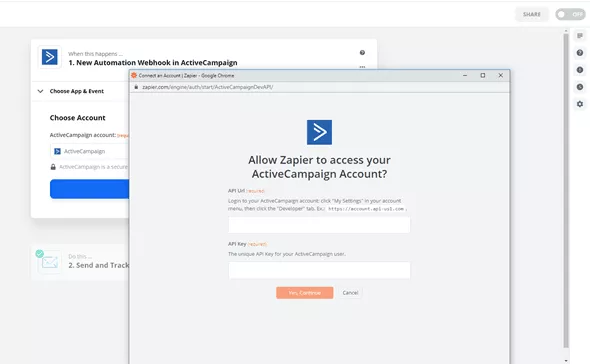This screenshot has height=364, width=590.
Task: Toggle the Zap ON/OFF switch
Action: (x=570, y=14)
